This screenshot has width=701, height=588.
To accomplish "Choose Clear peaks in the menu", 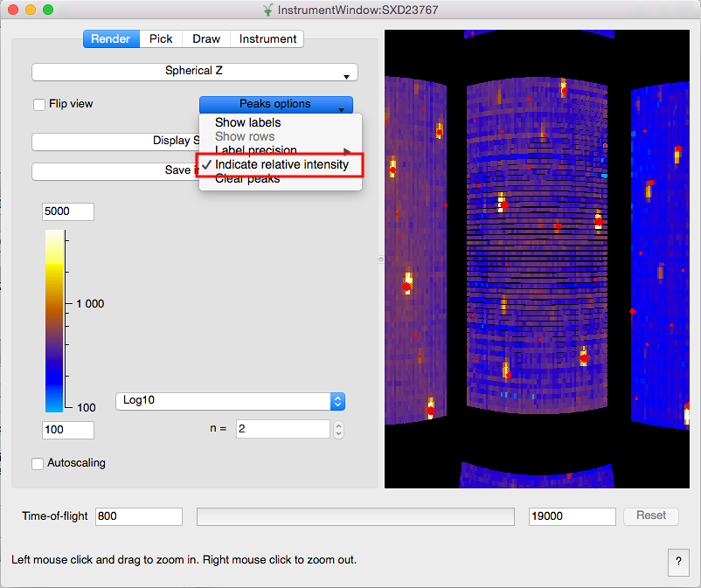I will point(247,179).
